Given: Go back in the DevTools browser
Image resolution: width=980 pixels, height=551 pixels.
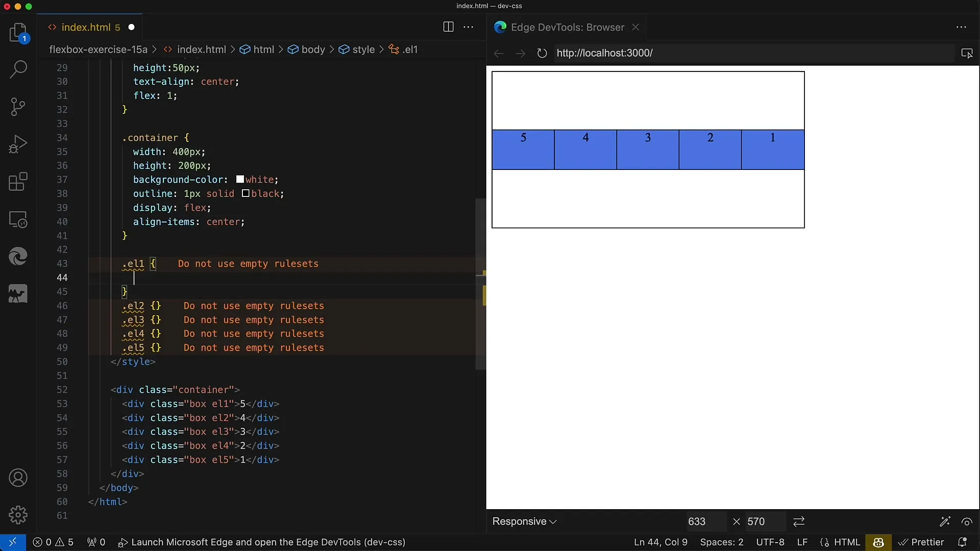Looking at the screenshot, I should (x=499, y=53).
